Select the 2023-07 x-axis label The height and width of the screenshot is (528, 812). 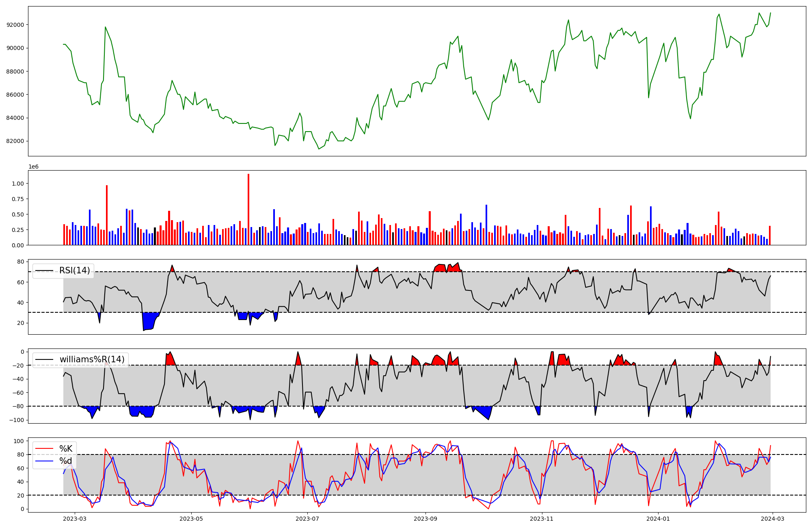point(308,518)
